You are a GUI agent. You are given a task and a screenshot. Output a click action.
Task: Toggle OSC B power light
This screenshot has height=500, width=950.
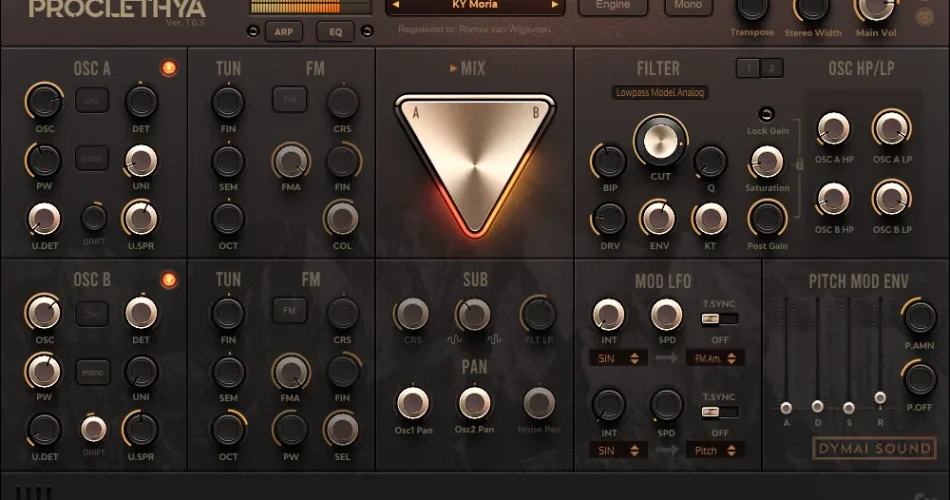(x=169, y=280)
